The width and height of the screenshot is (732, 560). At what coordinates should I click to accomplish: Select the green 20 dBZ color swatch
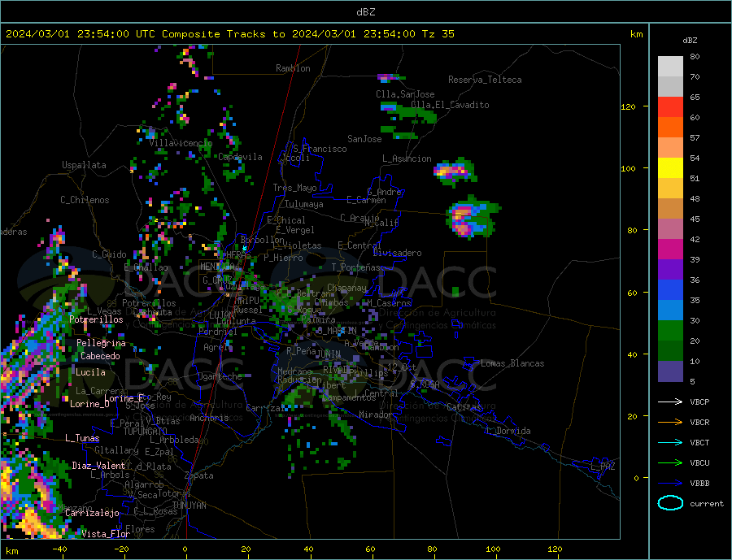point(670,331)
